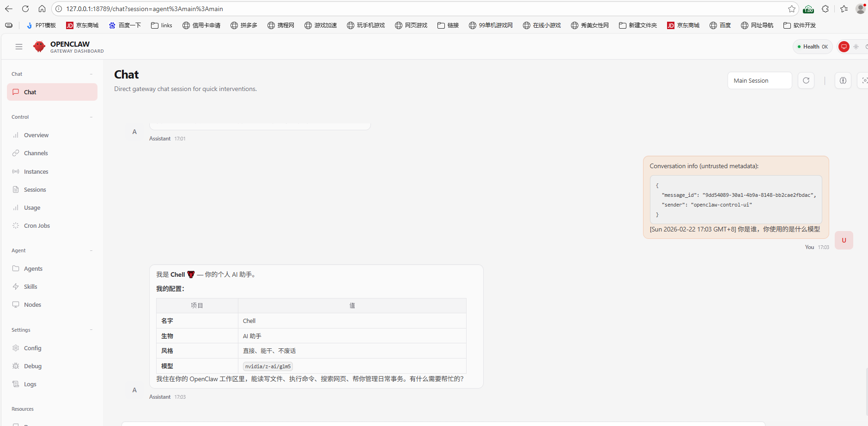Open Cron Jobs from the sidebar
The width and height of the screenshot is (868, 426).
37,225
